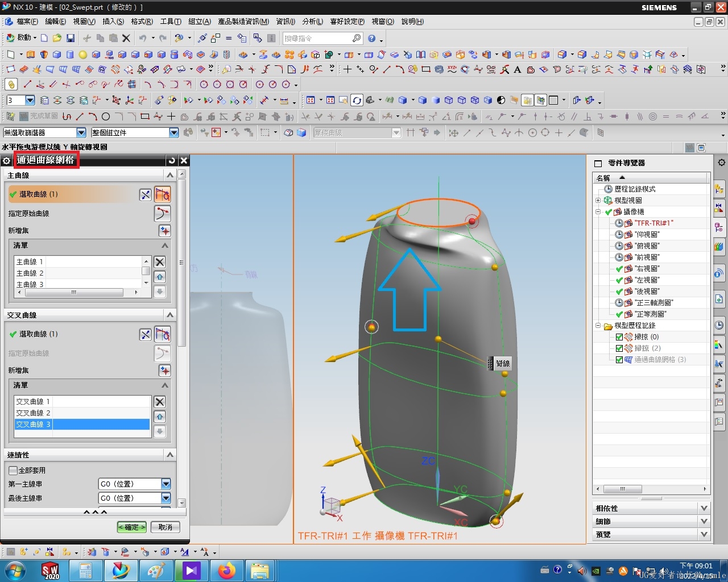
Task: Select 交叉曲線 1 in the list
Action: point(82,401)
